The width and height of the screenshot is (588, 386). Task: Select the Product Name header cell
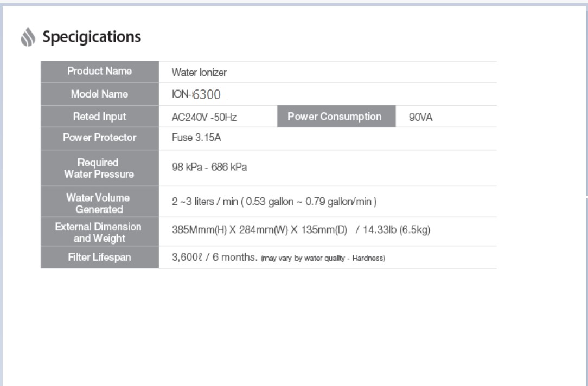pos(100,72)
